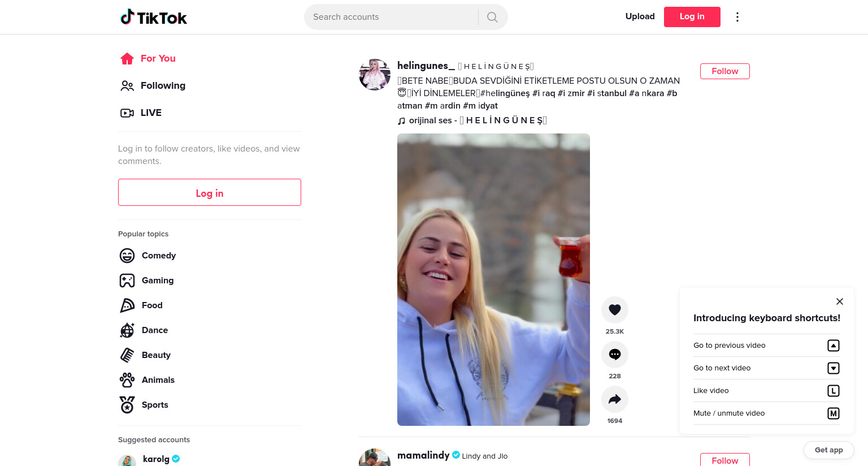Click the down-arrow key icon for next video
Image resolution: width=868 pixels, height=466 pixels.
[834, 368]
